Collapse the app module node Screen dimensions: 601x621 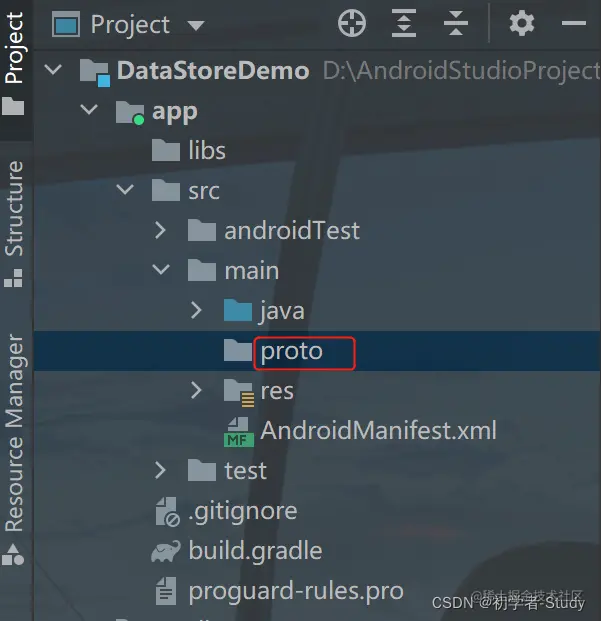tap(89, 109)
